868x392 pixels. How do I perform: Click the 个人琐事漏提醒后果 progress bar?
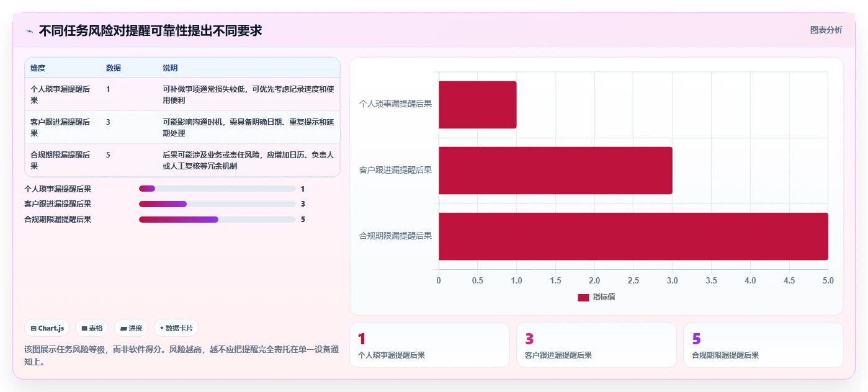[x=217, y=189]
